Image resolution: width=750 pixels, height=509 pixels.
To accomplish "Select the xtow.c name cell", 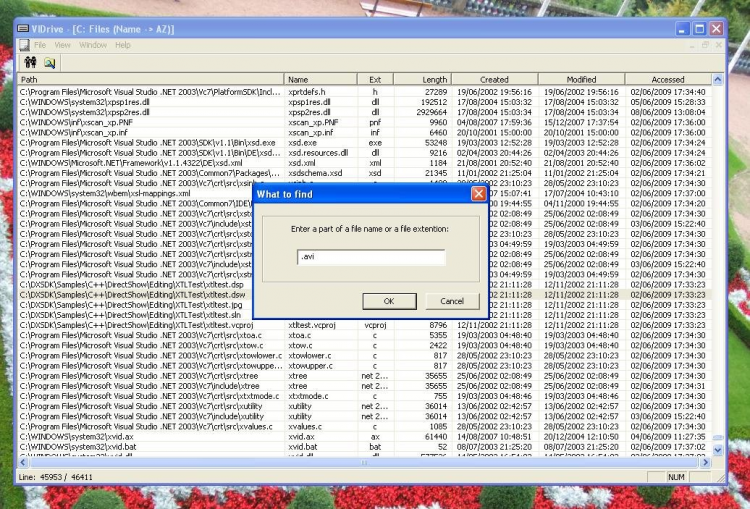I will click(300, 345).
